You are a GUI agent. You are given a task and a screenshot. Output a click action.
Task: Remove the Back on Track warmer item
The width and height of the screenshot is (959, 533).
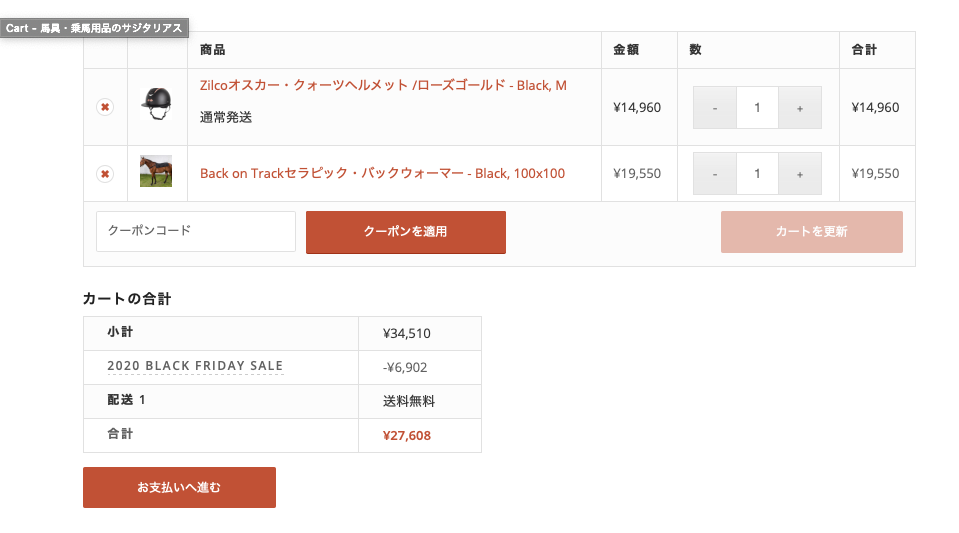(105, 174)
